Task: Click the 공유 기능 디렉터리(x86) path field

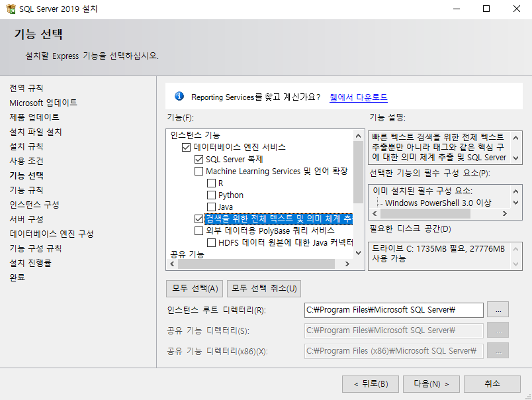Action: pos(394,351)
